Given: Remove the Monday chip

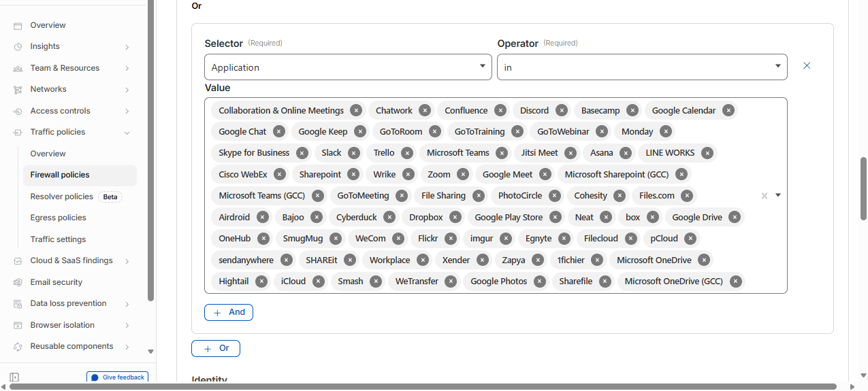Looking at the screenshot, I should click(666, 131).
